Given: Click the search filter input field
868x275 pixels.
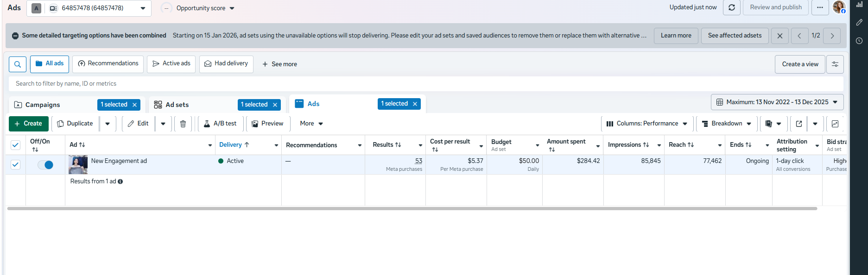Looking at the screenshot, I should (417, 84).
